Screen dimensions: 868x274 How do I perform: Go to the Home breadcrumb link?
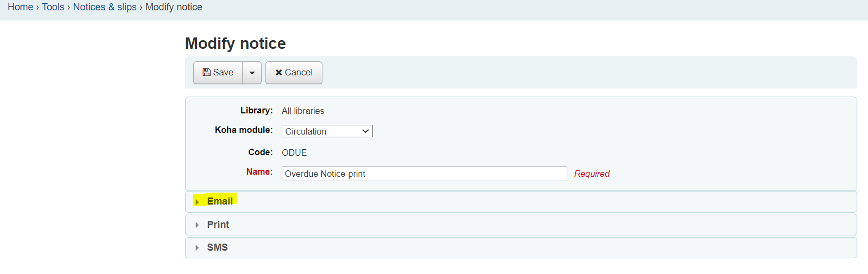(x=20, y=7)
